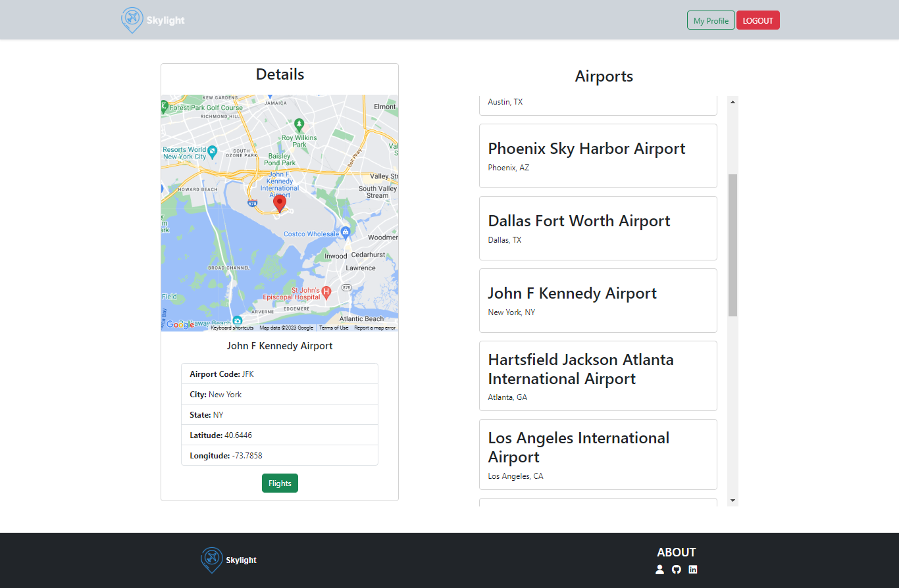Select the Austin, TX airport card

coord(598,105)
